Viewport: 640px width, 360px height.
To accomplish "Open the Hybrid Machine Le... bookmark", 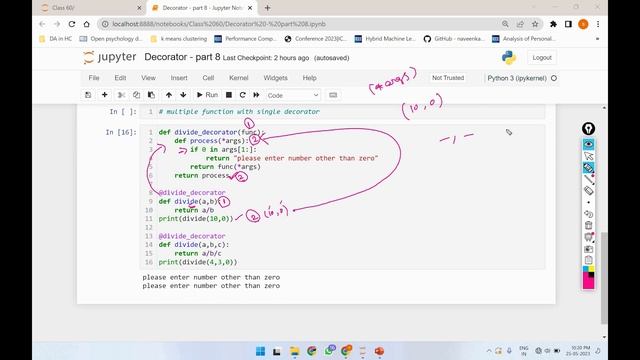I will 385,39.
